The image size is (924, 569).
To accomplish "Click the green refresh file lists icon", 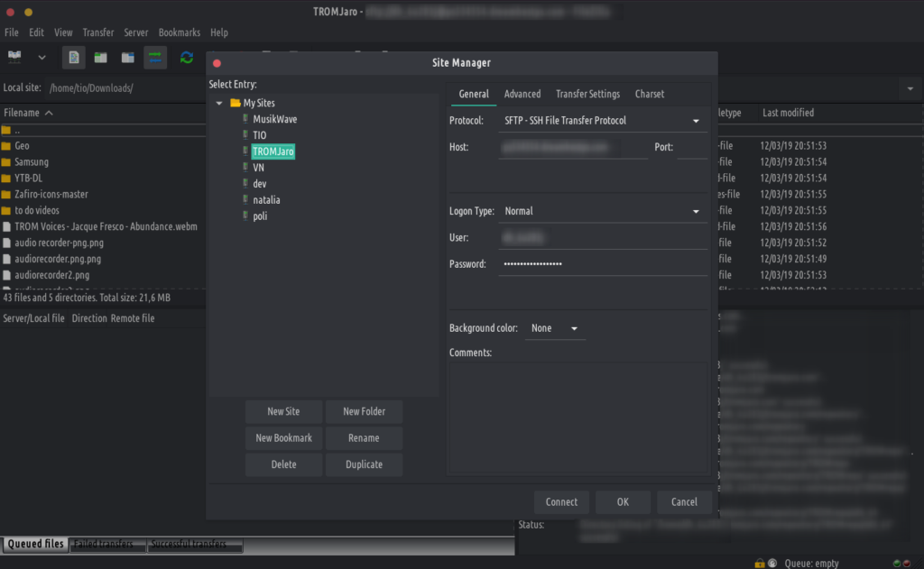I will (187, 58).
